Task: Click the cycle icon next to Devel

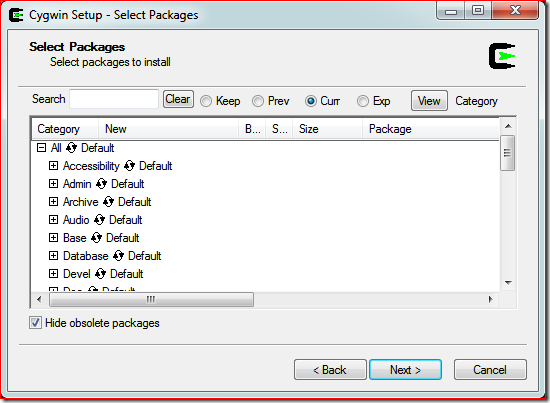Action: click(x=101, y=274)
